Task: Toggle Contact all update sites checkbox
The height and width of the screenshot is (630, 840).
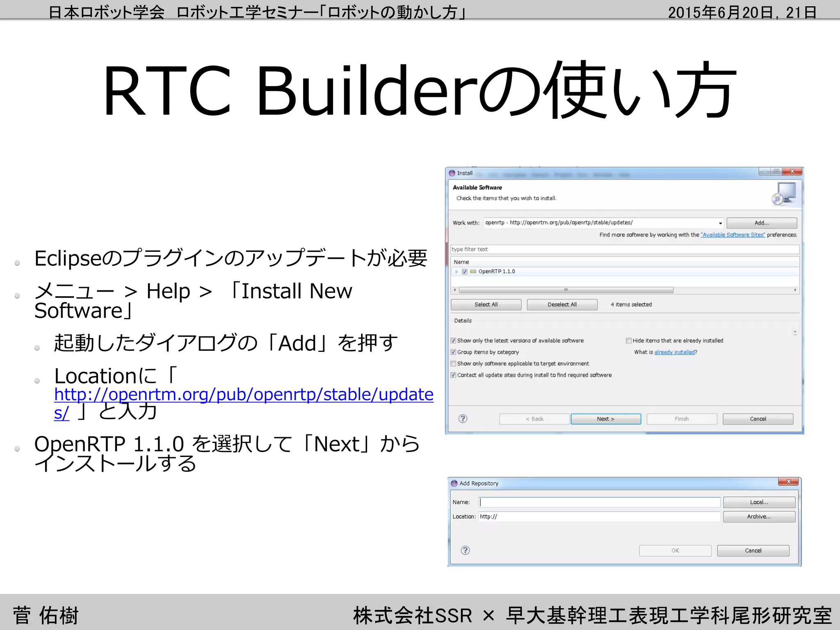Action: (x=453, y=375)
